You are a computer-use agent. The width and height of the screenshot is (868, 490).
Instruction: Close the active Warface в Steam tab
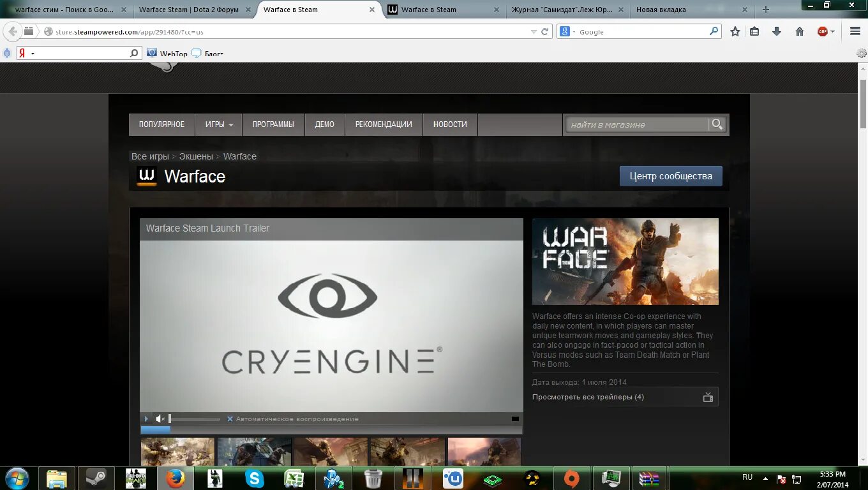pos(371,10)
